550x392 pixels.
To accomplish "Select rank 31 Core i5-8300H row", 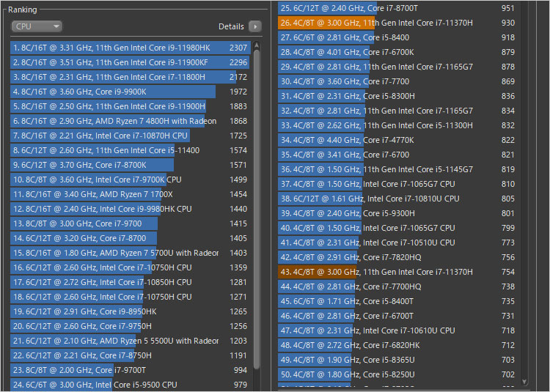I will (398, 96).
